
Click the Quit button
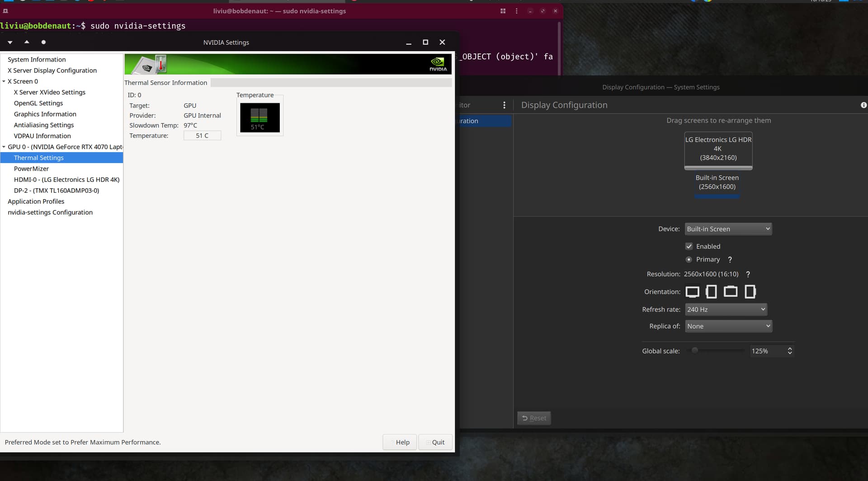click(435, 442)
